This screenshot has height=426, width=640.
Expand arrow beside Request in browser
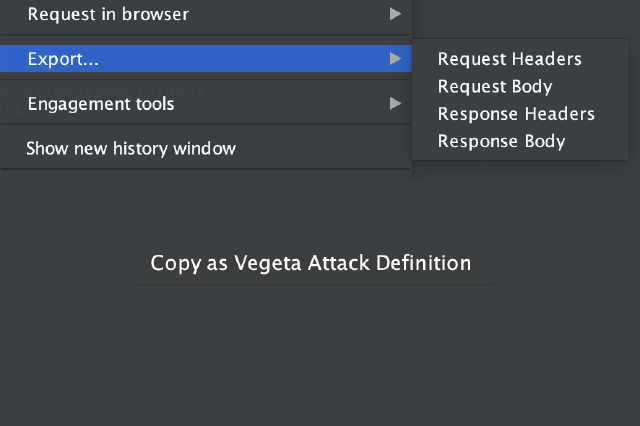tap(396, 14)
